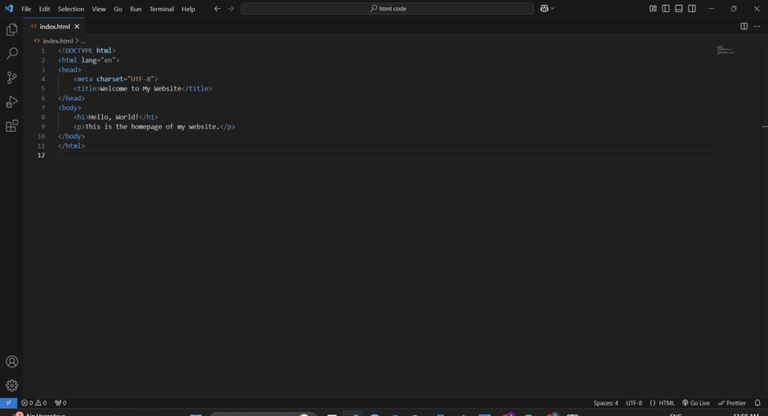Click line number 12 in the gutter
Image resolution: width=768 pixels, height=416 pixels.
tap(42, 155)
